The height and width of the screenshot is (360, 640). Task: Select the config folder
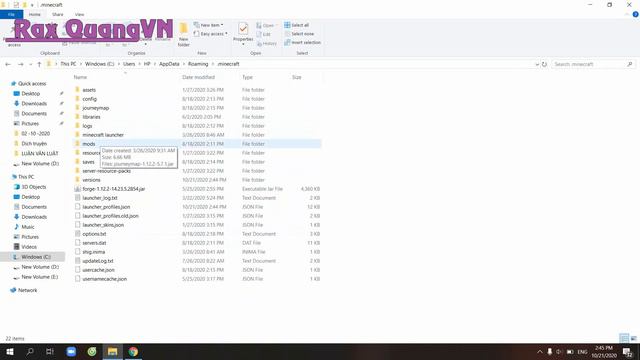pyautogui.click(x=89, y=99)
